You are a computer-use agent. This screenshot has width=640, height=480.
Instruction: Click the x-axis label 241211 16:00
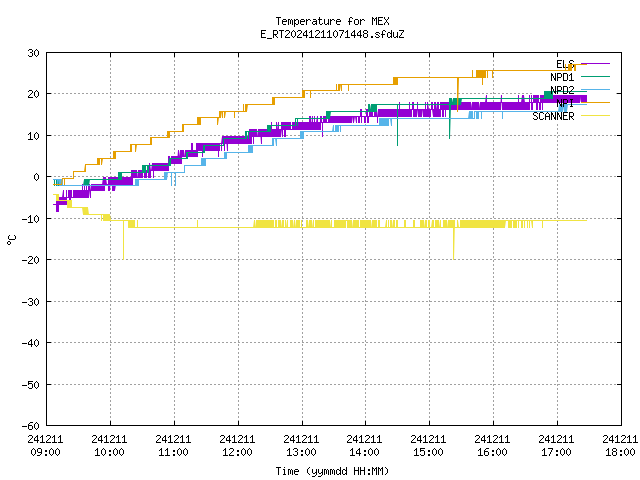tap(492, 446)
